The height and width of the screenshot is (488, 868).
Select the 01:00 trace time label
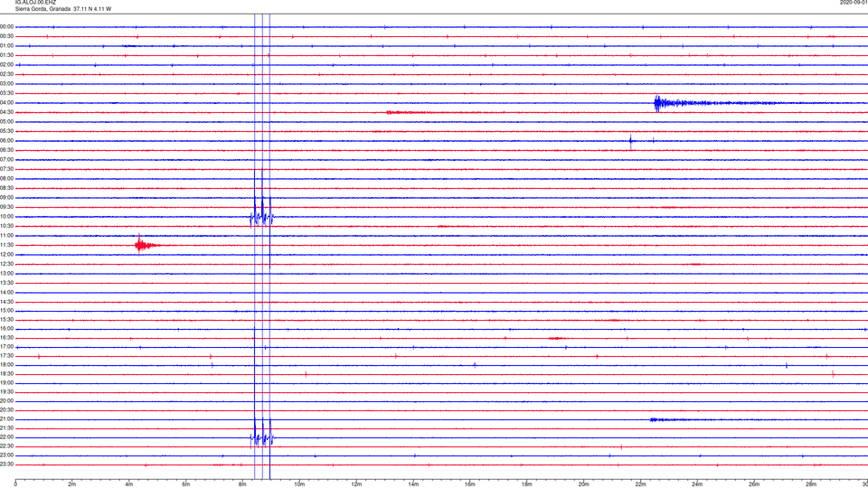point(6,46)
